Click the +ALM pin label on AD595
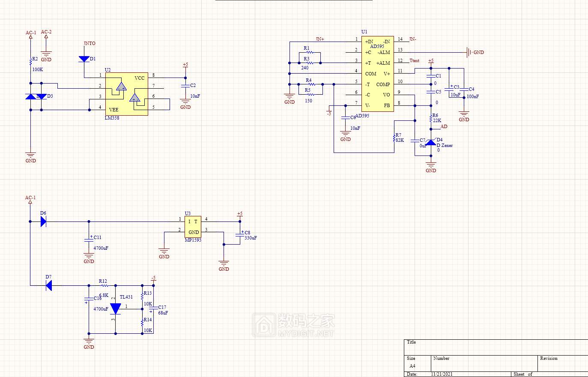 tap(383, 63)
